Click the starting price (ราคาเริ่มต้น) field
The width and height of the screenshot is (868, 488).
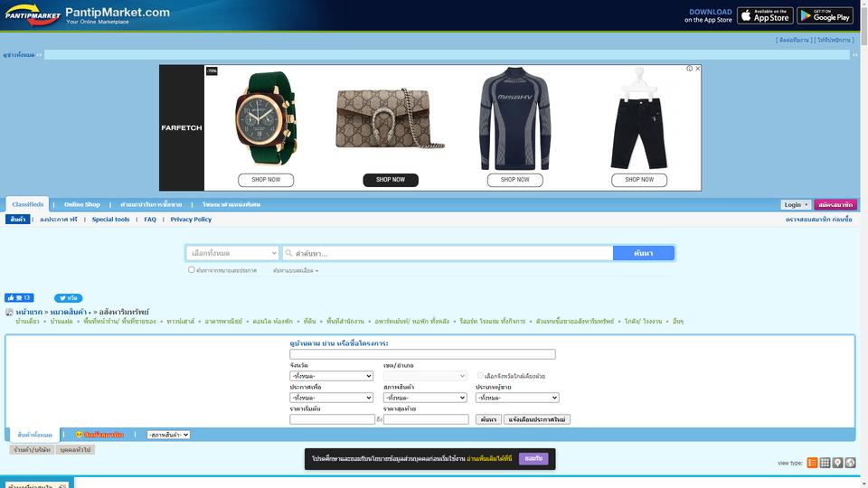[x=332, y=419]
